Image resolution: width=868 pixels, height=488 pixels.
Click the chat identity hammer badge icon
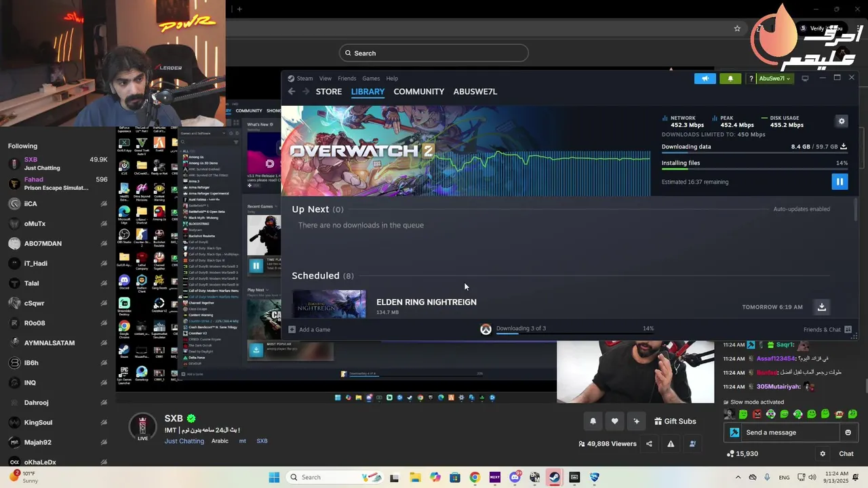click(734, 432)
